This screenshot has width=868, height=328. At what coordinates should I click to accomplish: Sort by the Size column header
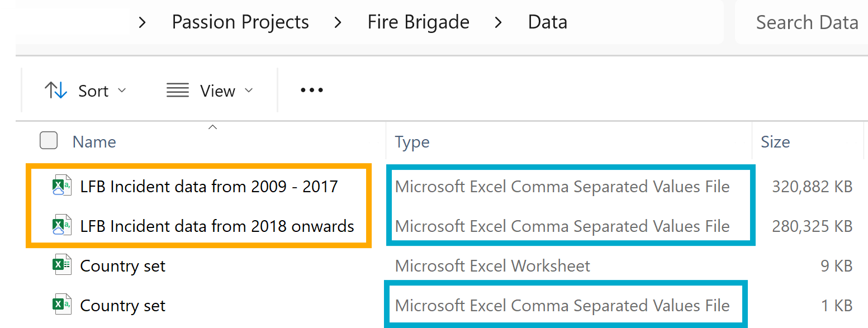tap(775, 142)
